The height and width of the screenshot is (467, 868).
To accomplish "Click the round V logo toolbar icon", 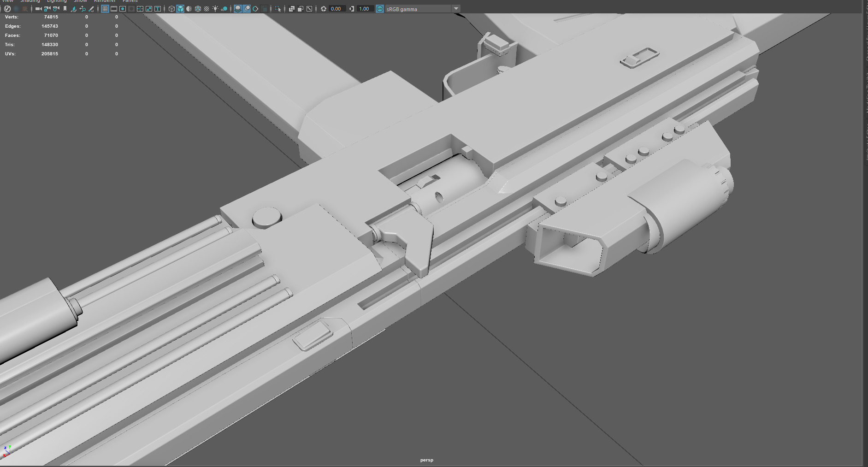I will 7,9.
